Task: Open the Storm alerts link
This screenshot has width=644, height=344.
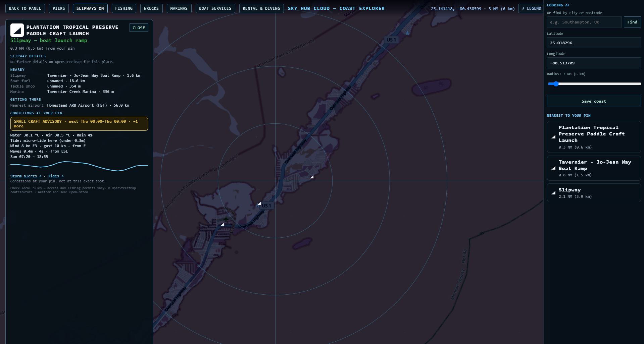Action: click(x=26, y=176)
